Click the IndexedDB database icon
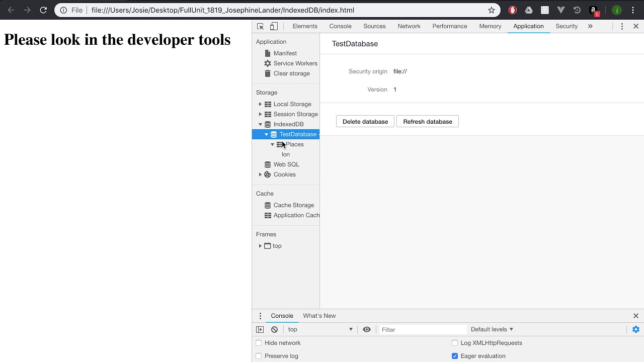Viewport: 644px width, 362px height. [268, 124]
